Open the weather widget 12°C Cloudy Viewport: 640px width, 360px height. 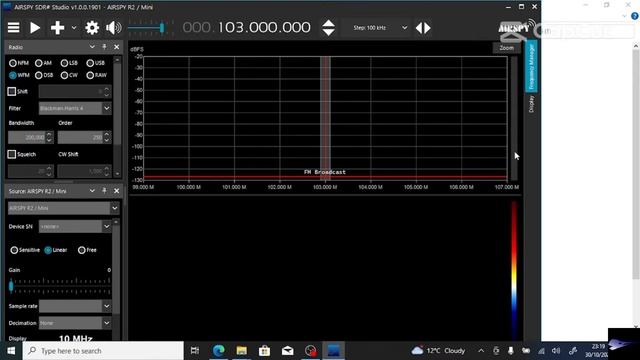click(x=438, y=351)
